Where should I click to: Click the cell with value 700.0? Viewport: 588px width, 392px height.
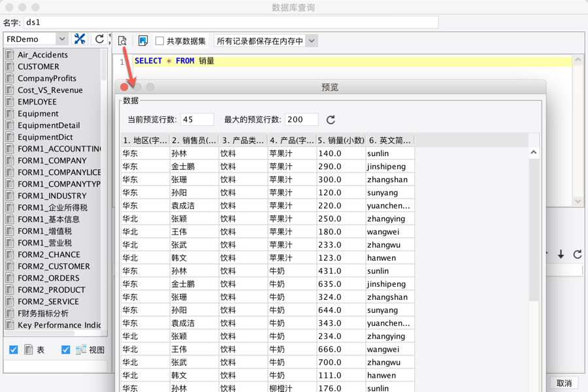coord(341,363)
